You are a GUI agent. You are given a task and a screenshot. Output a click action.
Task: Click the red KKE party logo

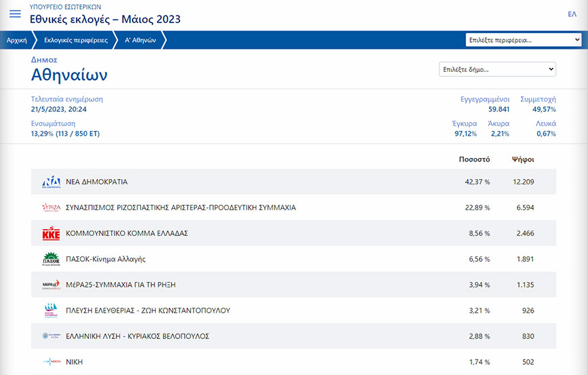[x=51, y=233]
